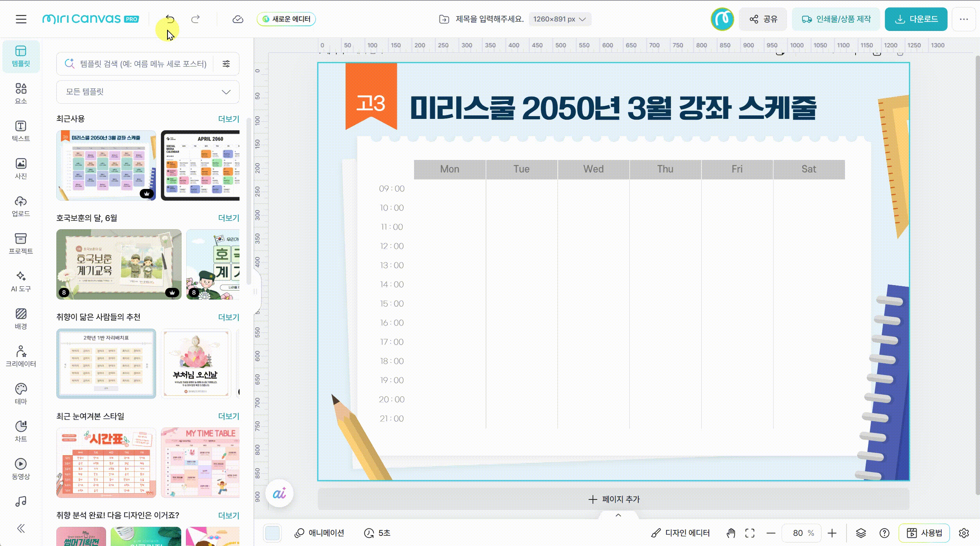
Task: Open the 배경 background panel
Action: pos(21,319)
